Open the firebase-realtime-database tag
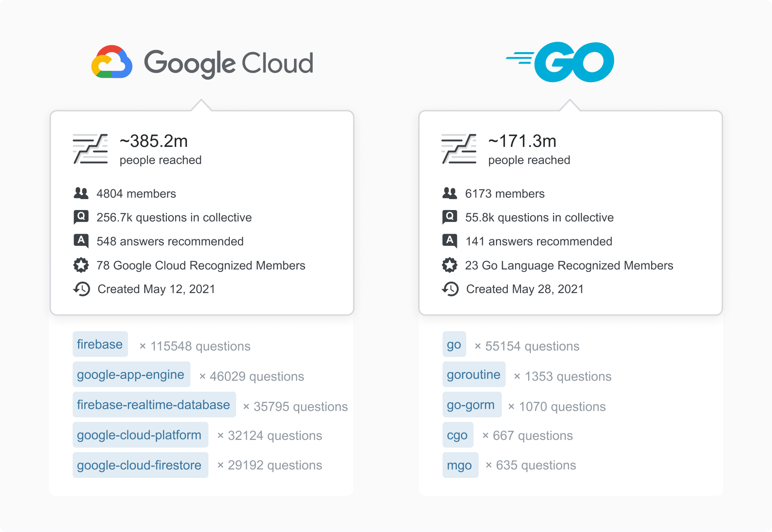 (154, 405)
